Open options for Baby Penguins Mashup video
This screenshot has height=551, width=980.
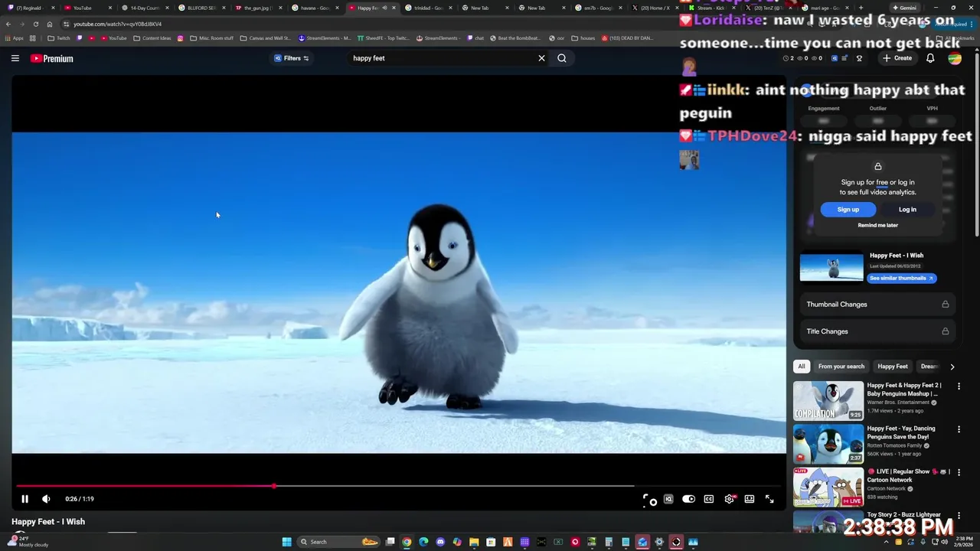coord(959,386)
